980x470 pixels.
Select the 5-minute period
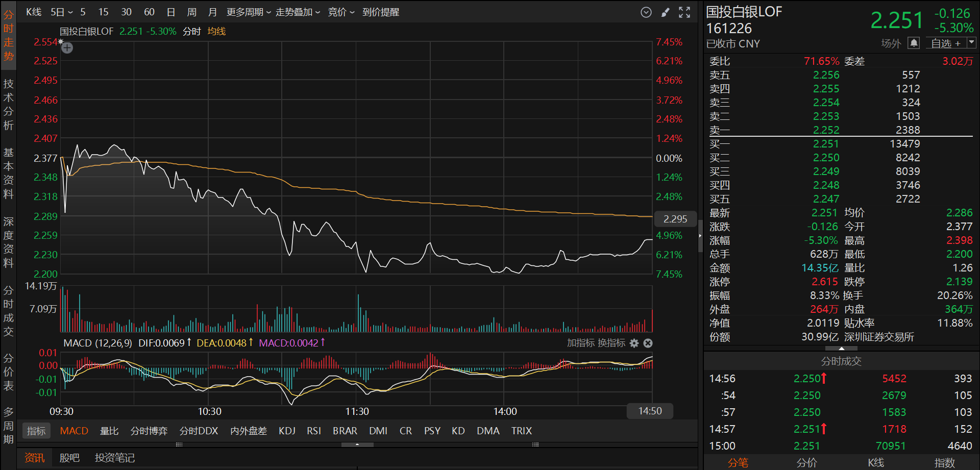point(83,12)
